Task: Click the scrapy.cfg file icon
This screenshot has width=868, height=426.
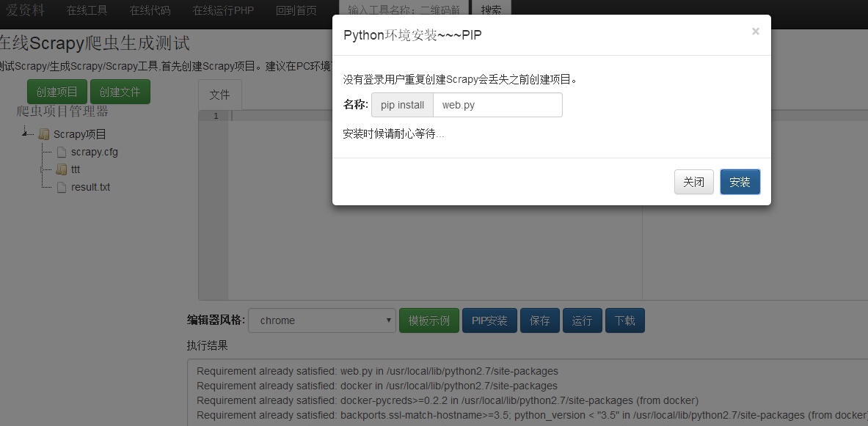Action: pos(62,153)
